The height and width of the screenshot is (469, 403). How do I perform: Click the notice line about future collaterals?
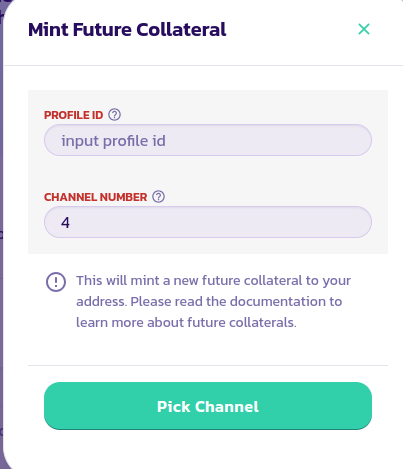coord(186,322)
